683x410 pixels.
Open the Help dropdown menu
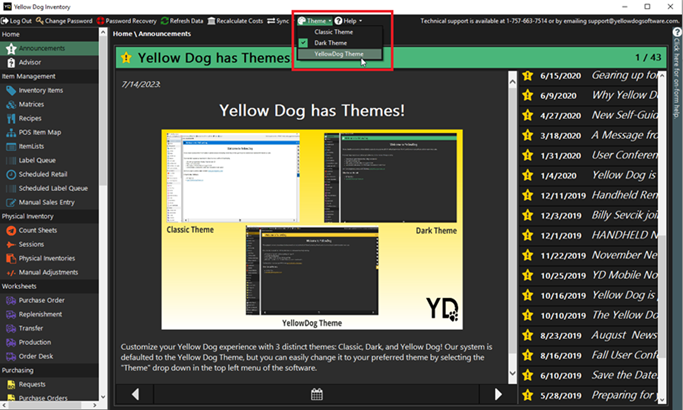click(348, 21)
